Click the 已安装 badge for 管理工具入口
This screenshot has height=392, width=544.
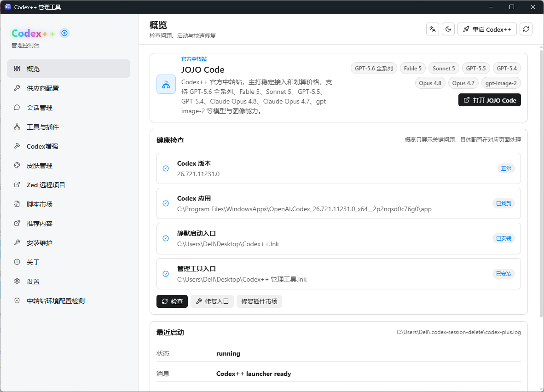[x=504, y=274]
